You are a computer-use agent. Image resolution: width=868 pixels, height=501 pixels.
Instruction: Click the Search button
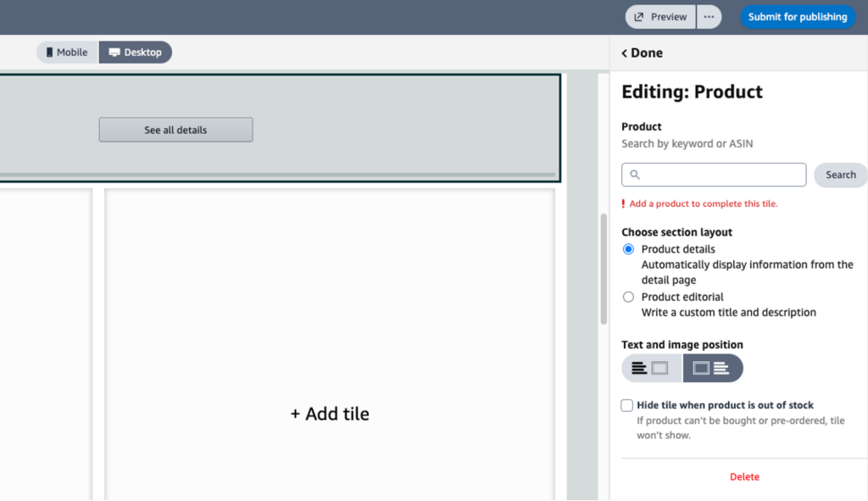coord(840,175)
